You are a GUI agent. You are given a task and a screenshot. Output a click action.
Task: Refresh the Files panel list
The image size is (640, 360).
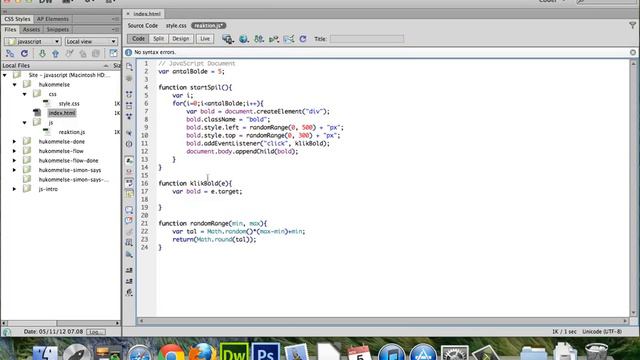click(x=24, y=53)
